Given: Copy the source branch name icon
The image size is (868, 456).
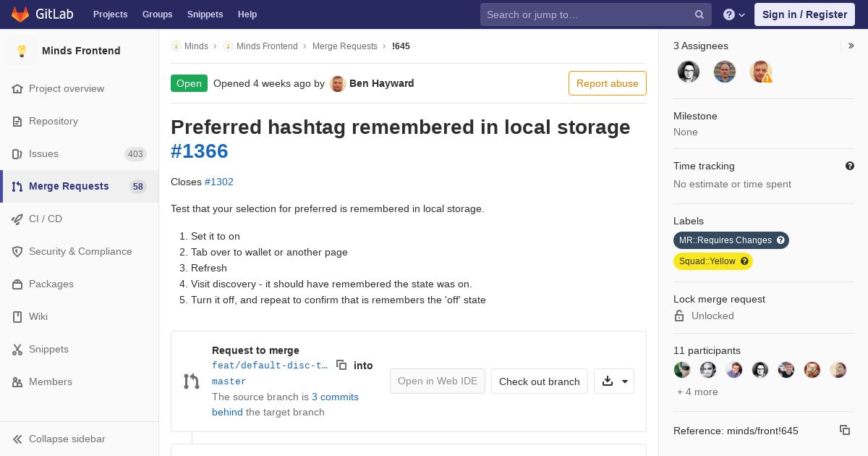Looking at the screenshot, I should [x=341, y=366].
